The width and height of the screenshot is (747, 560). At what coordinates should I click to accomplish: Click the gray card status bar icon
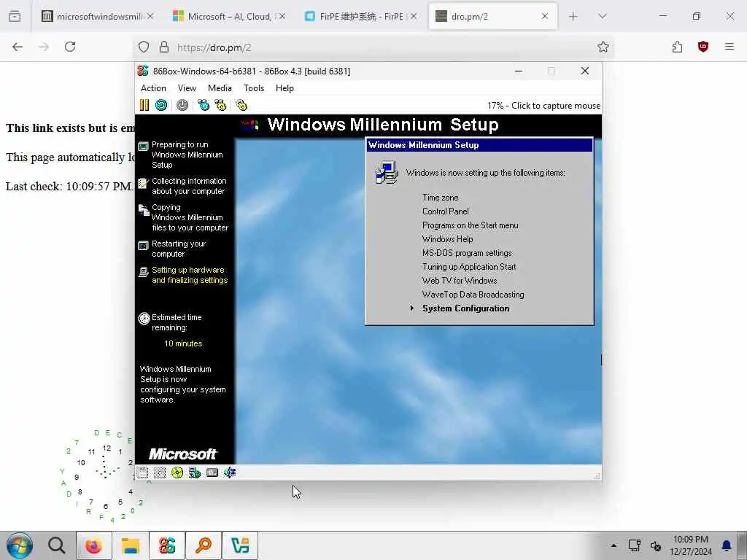[212, 472]
